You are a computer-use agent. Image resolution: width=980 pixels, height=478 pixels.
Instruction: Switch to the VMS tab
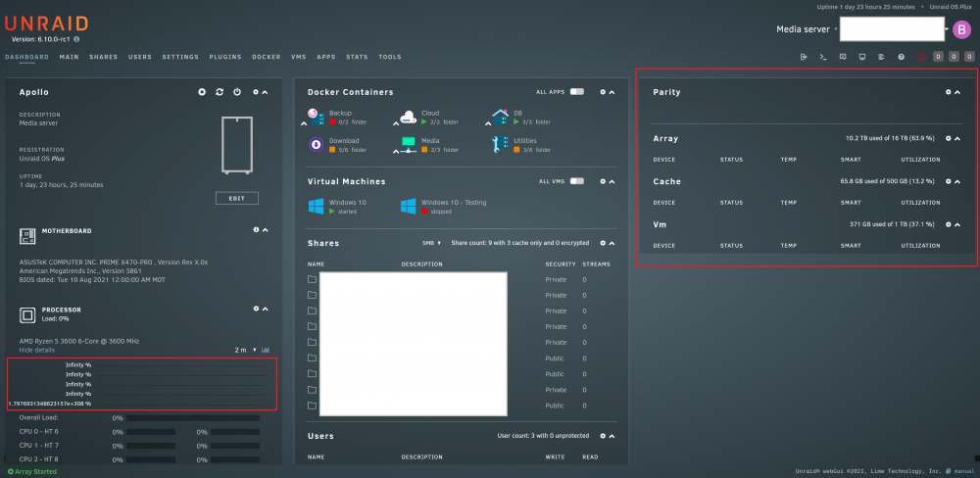[x=298, y=57]
